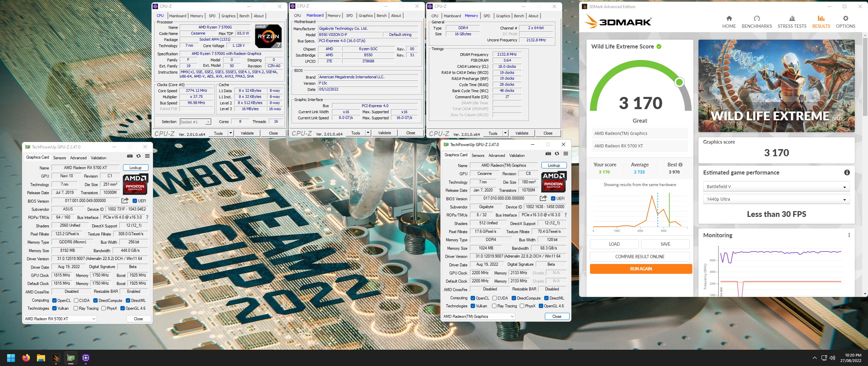Viewport: 868px width, 366px height.
Task: Switch to 3DMark taskbar icon
Action: (56, 358)
